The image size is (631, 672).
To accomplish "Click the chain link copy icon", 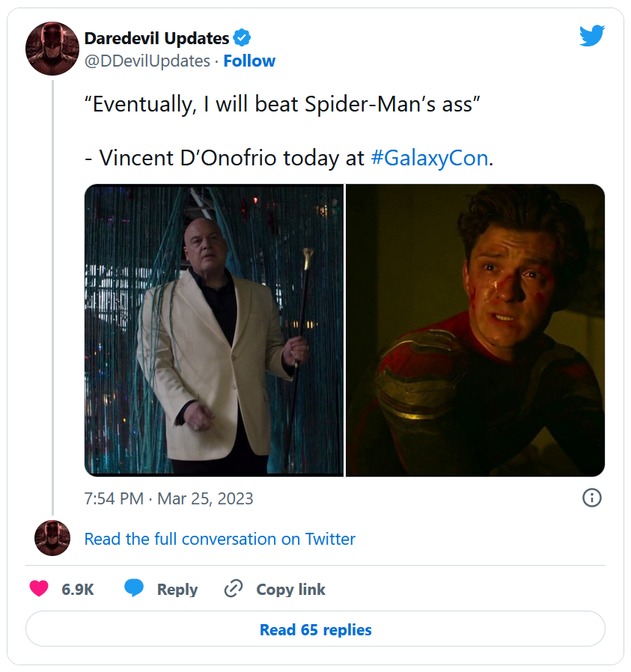I will (x=234, y=589).
